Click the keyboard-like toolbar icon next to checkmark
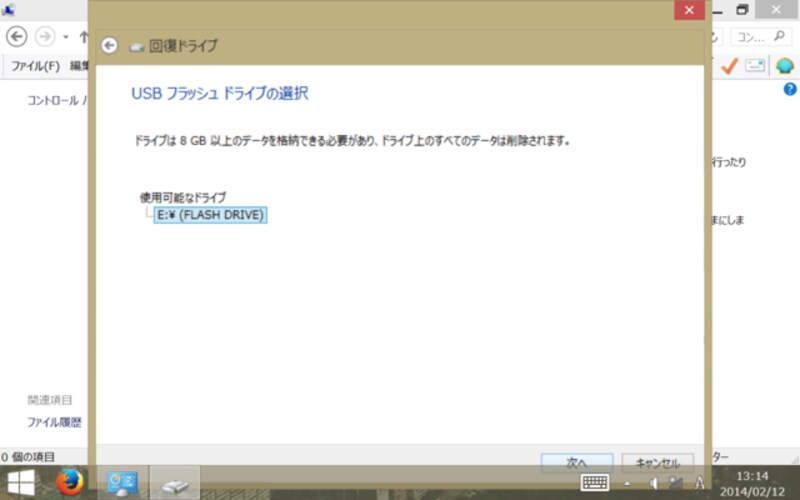 pyautogui.click(x=755, y=65)
